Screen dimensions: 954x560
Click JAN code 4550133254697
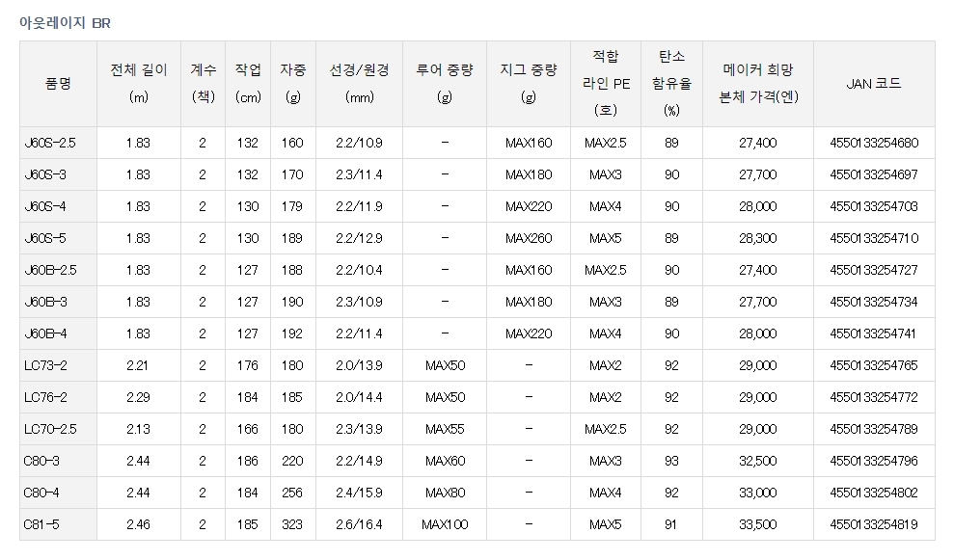874,174
